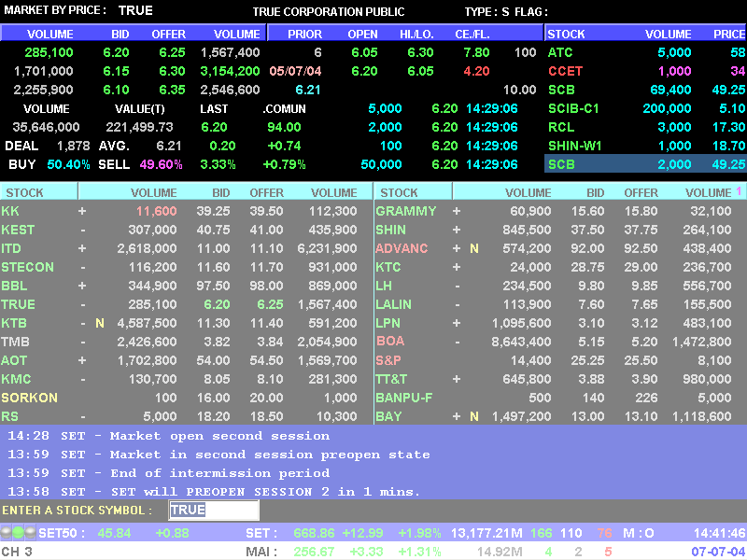Select the S&P stock symbol

(x=388, y=360)
